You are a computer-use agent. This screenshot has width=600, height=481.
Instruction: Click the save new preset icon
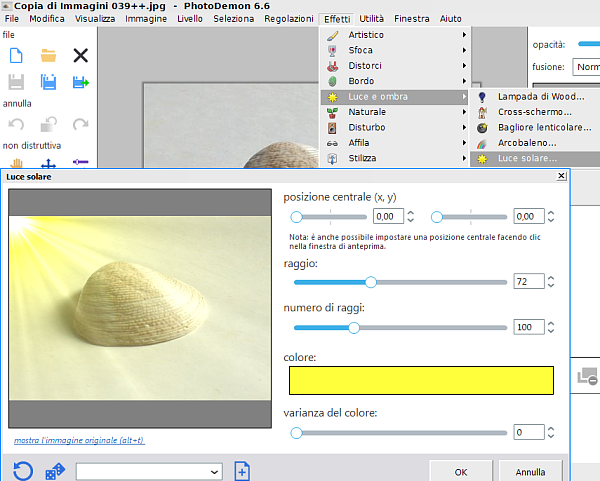coord(242,470)
